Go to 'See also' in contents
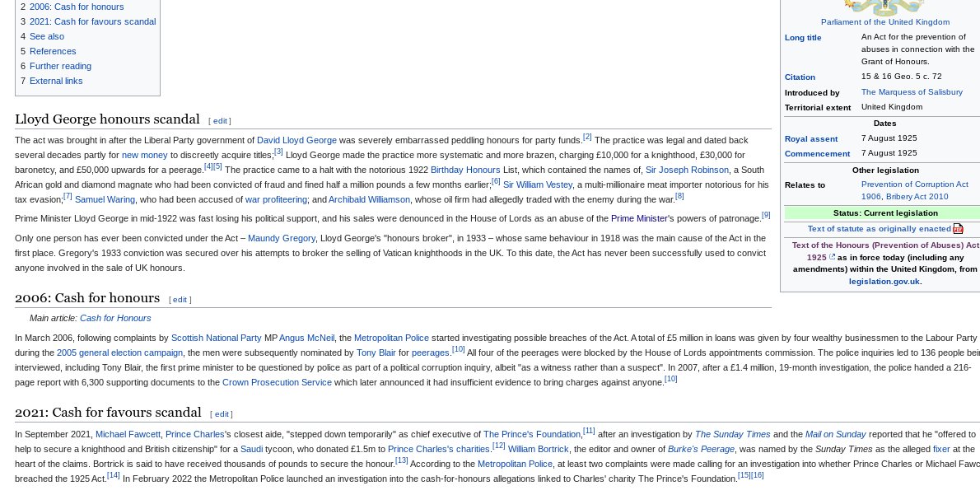980x495 pixels. pos(47,37)
